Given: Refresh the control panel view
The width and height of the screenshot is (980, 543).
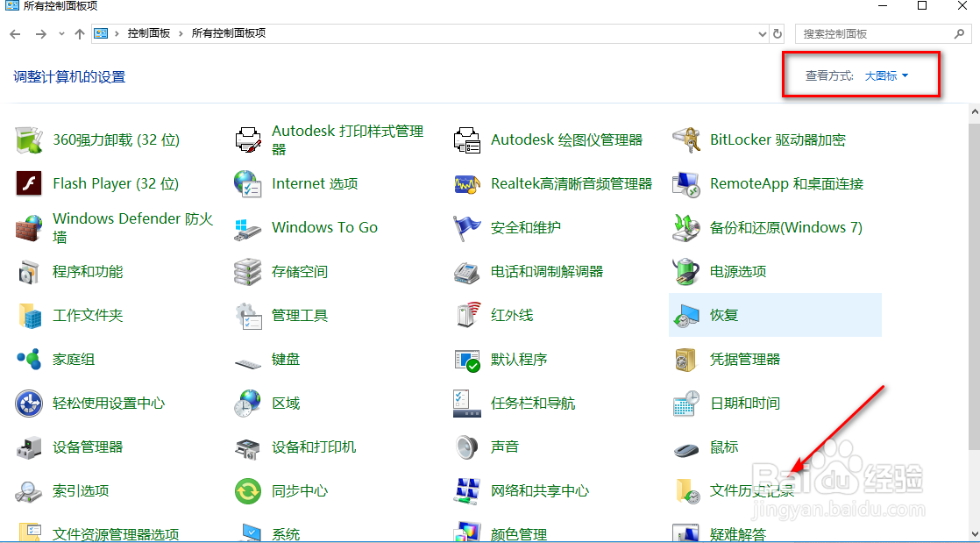Looking at the screenshot, I should (778, 34).
